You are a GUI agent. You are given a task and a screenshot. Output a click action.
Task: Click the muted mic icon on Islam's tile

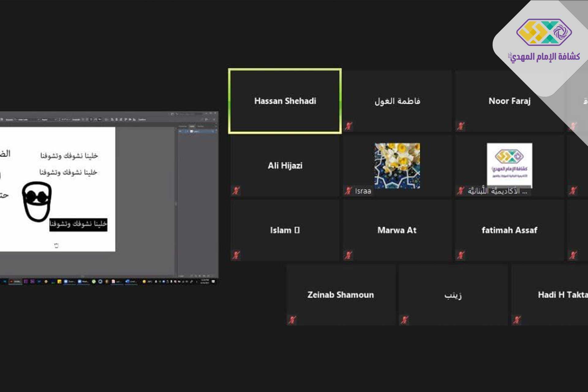(236, 255)
